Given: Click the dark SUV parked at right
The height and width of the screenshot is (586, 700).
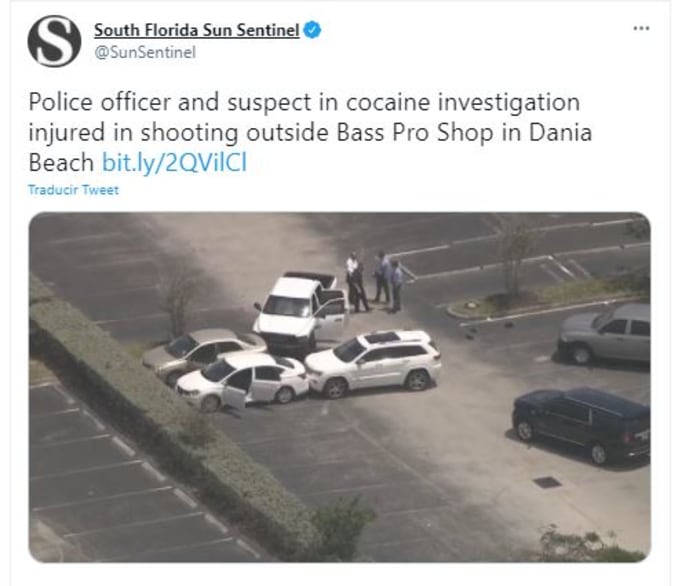Looking at the screenshot, I should pos(581,422).
